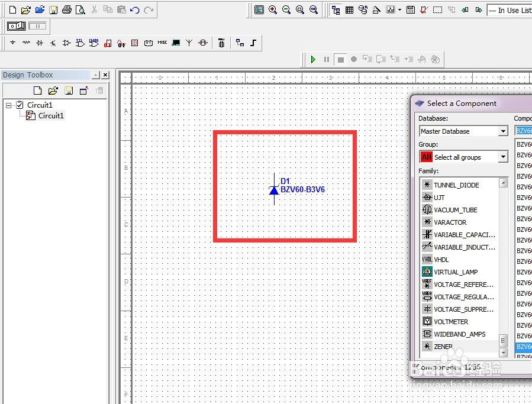Run electrical rules check

click(x=424, y=10)
